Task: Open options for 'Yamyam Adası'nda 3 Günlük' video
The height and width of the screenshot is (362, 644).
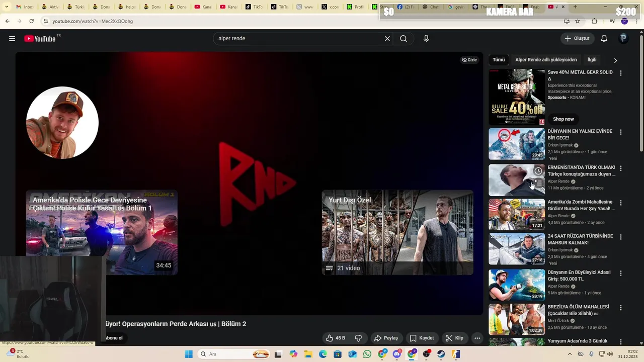Action: [x=621, y=342]
